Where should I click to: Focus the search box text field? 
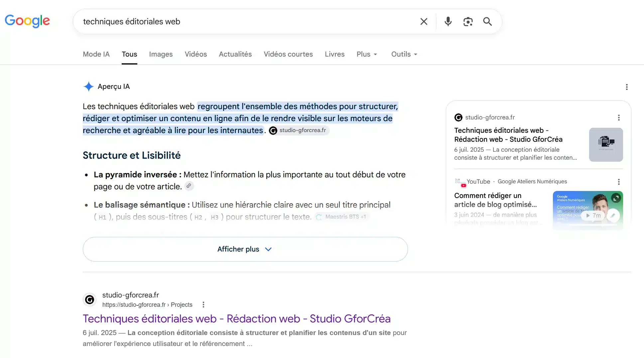point(246,22)
